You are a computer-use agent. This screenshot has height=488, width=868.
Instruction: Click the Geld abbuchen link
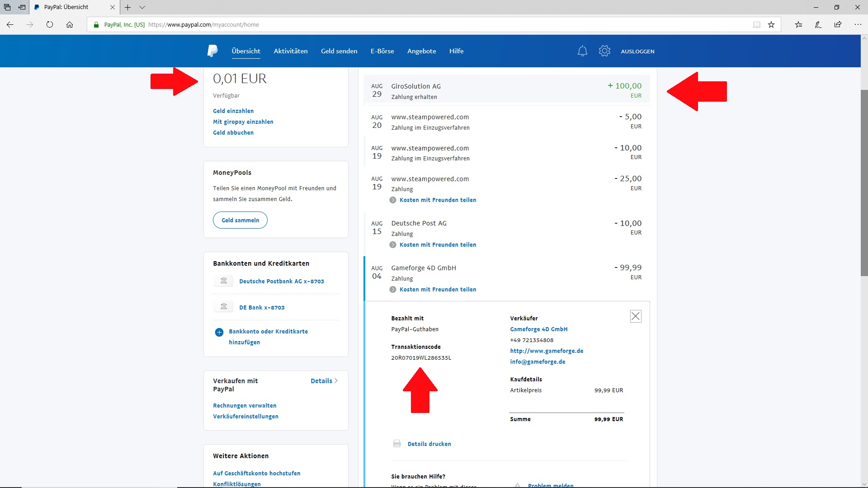click(x=233, y=132)
